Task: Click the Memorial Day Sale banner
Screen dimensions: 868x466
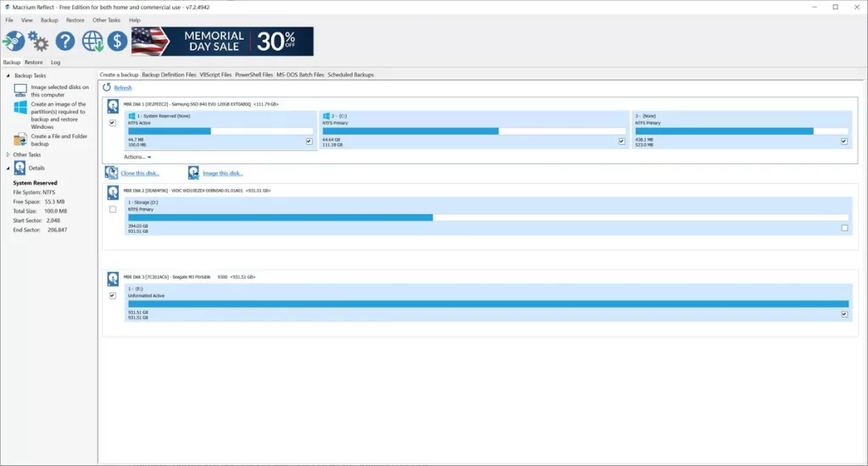Action: pos(222,41)
